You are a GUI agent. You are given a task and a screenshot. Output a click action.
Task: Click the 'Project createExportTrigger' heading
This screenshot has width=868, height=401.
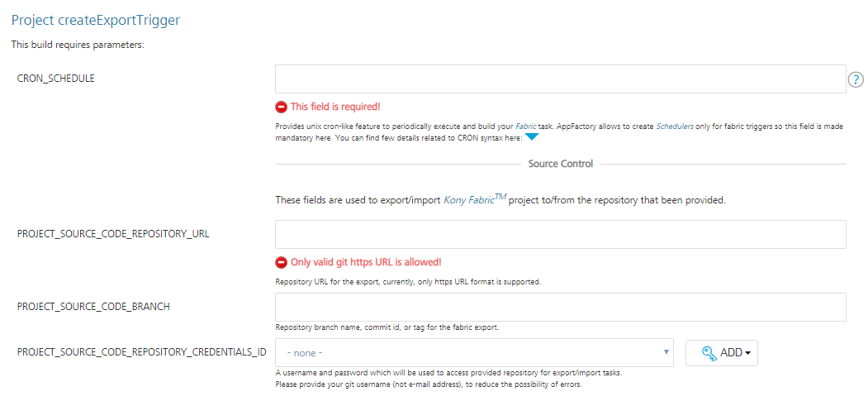tap(96, 20)
